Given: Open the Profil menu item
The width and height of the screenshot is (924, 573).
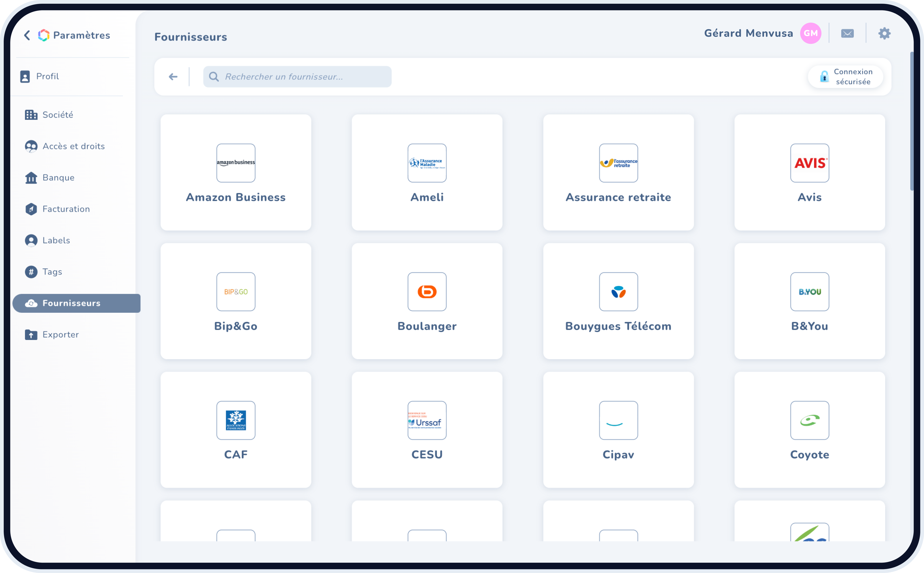Looking at the screenshot, I should [x=47, y=76].
